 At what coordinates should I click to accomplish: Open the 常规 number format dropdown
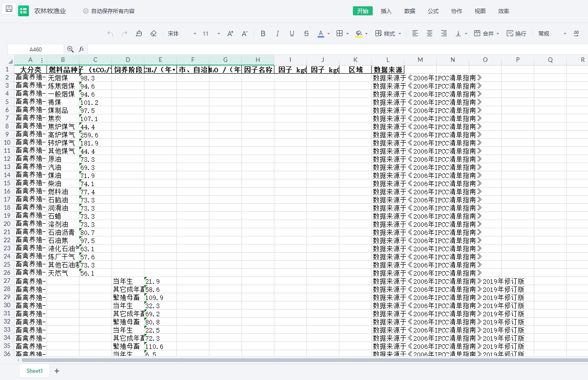click(552, 33)
